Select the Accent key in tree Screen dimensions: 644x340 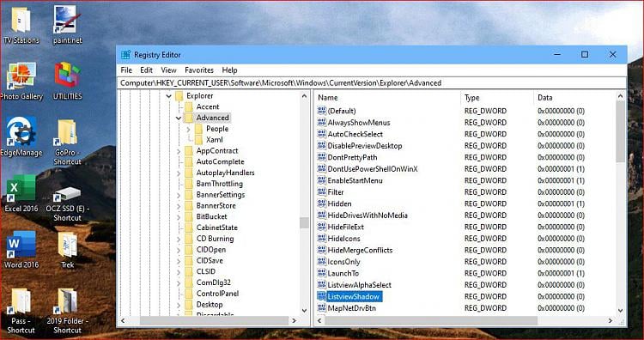208,106
